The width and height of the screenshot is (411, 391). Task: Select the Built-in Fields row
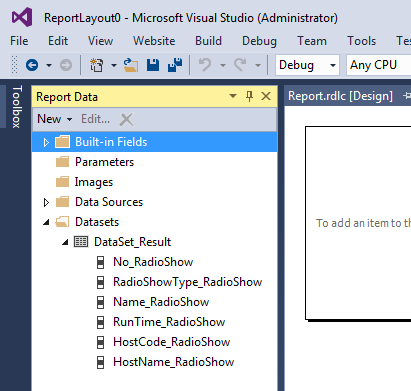click(x=154, y=142)
